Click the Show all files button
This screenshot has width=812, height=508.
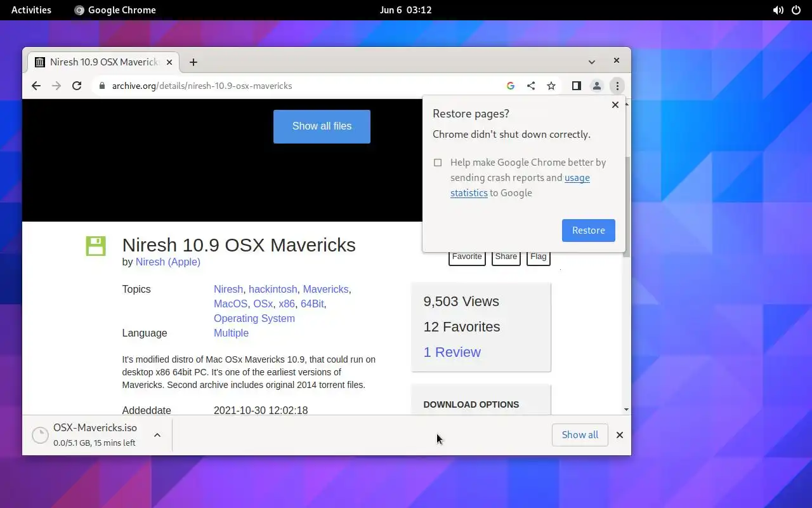pos(322,126)
